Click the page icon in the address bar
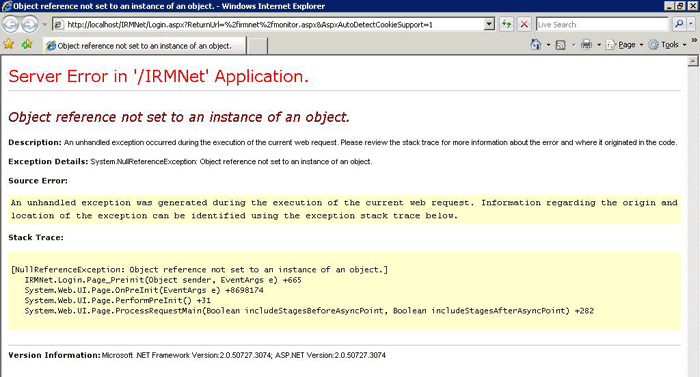 pos(59,25)
